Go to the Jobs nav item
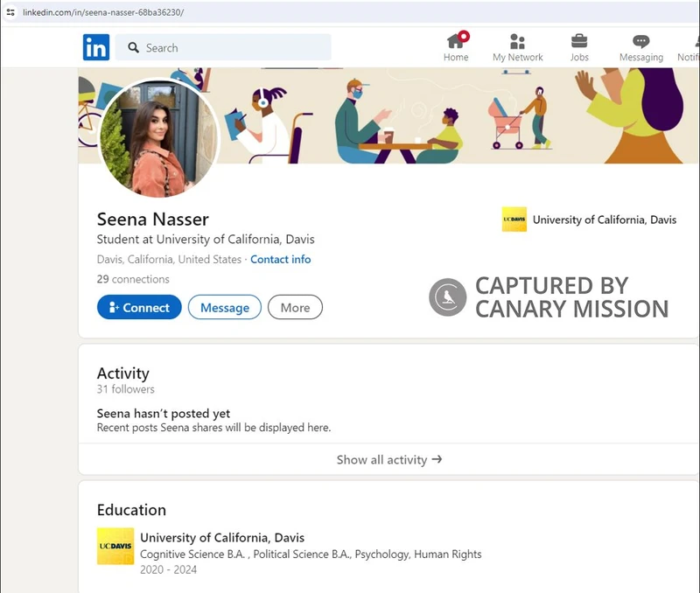This screenshot has width=700, height=593. (x=579, y=47)
